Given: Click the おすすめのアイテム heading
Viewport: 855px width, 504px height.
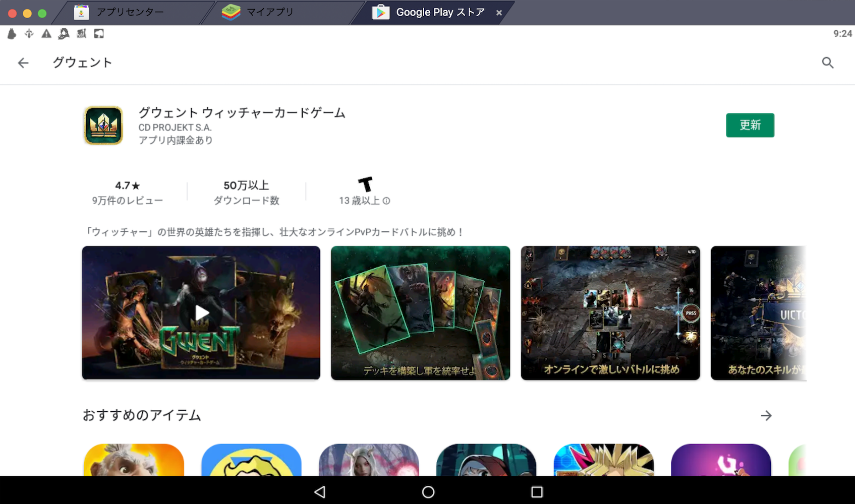Looking at the screenshot, I should [142, 415].
